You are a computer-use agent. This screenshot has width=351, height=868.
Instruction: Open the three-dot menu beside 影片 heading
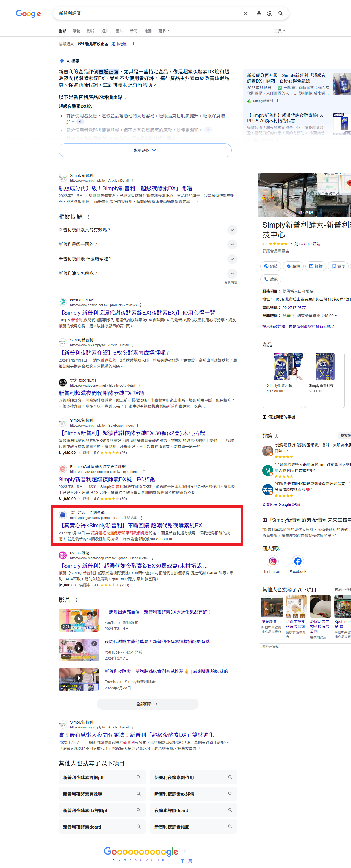pyautogui.click(x=76, y=600)
